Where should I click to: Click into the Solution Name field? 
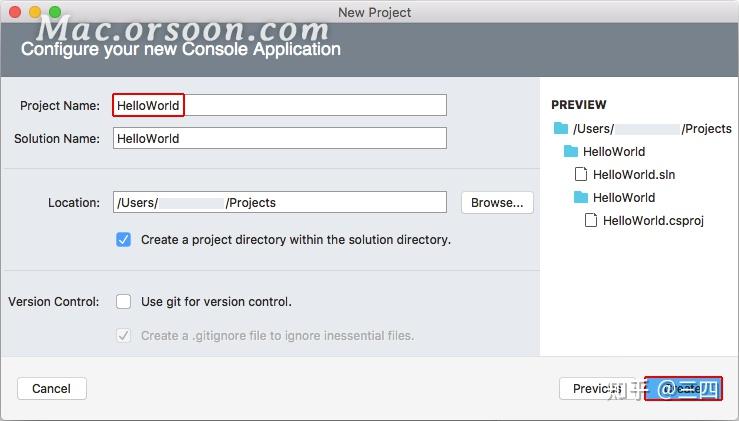click(x=279, y=138)
